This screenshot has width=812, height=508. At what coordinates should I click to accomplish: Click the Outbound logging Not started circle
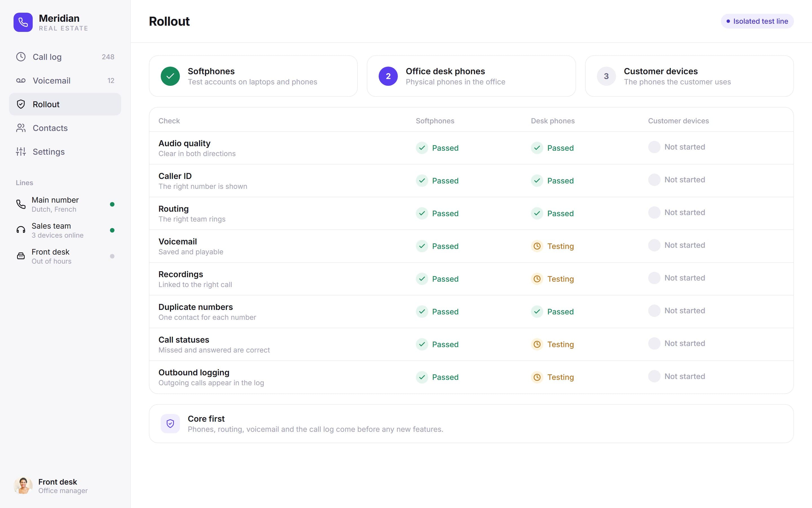[654, 376]
